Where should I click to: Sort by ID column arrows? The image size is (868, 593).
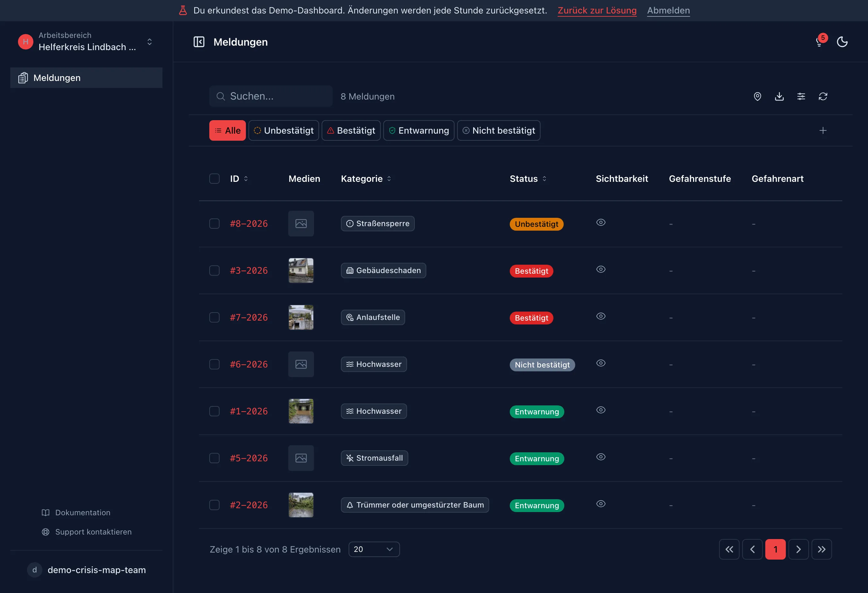coord(246,179)
